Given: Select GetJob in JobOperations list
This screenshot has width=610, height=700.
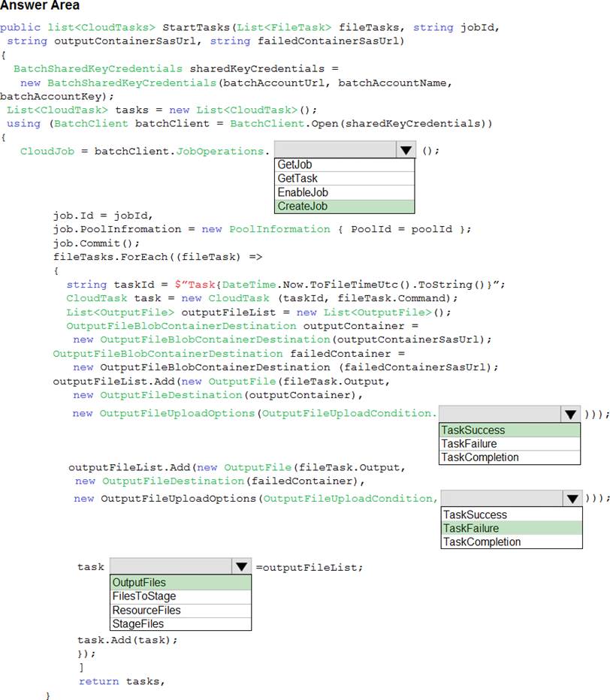Looking at the screenshot, I should [x=344, y=164].
